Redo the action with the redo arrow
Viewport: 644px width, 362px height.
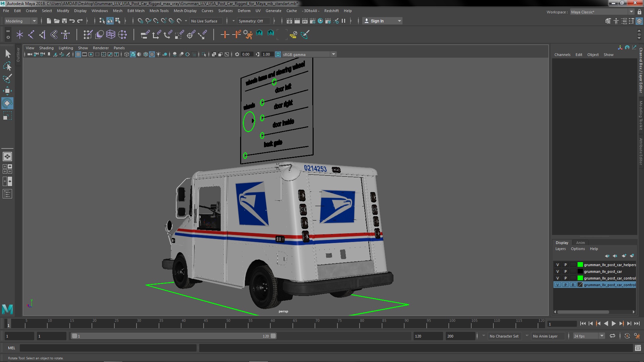pyautogui.click(x=80, y=21)
